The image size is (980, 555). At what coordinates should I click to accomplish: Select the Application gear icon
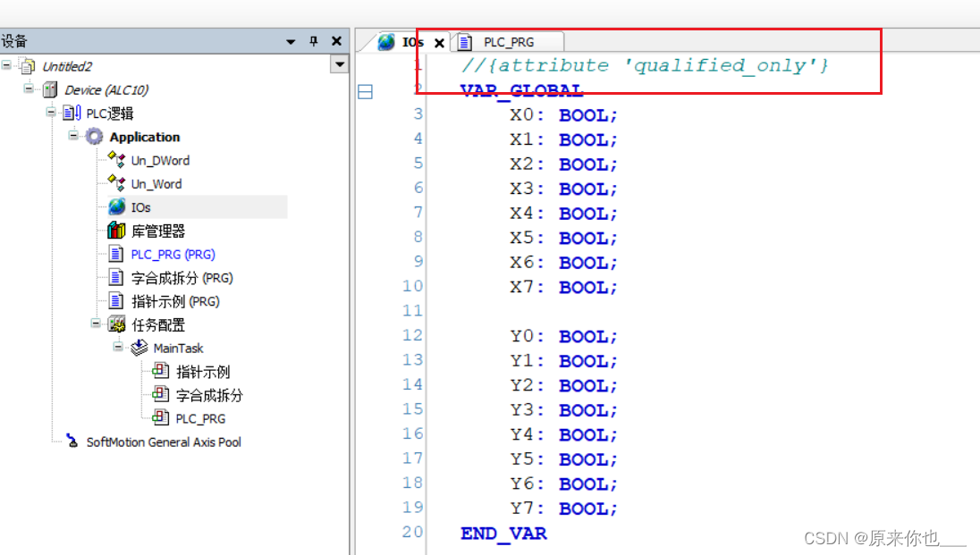(x=92, y=137)
